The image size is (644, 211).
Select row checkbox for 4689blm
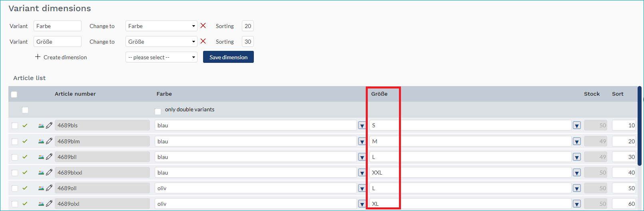click(15, 141)
